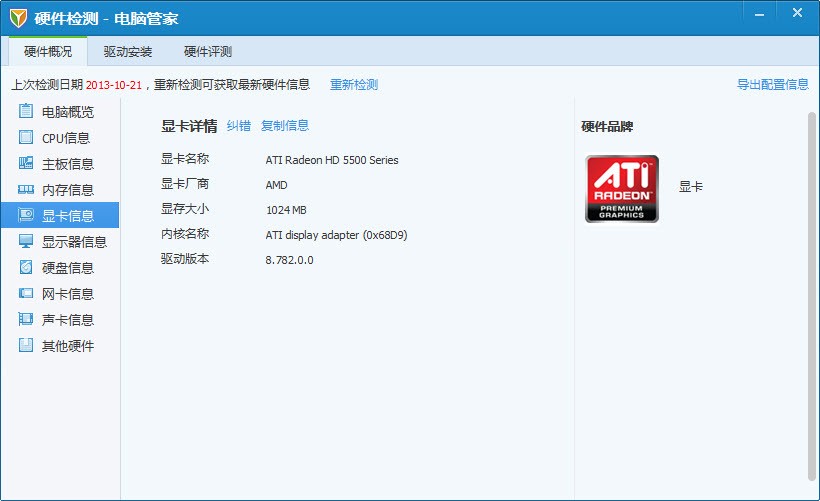This screenshot has width=820, height=501.
Task: Open the 硬件评测 tab
Action: pyautogui.click(x=208, y=51)
